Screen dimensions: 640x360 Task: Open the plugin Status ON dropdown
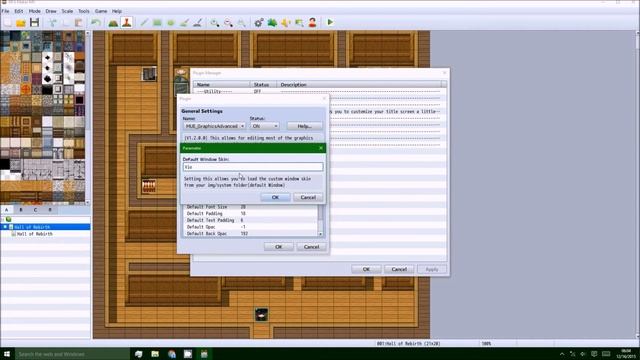click(x=265, y=126)
